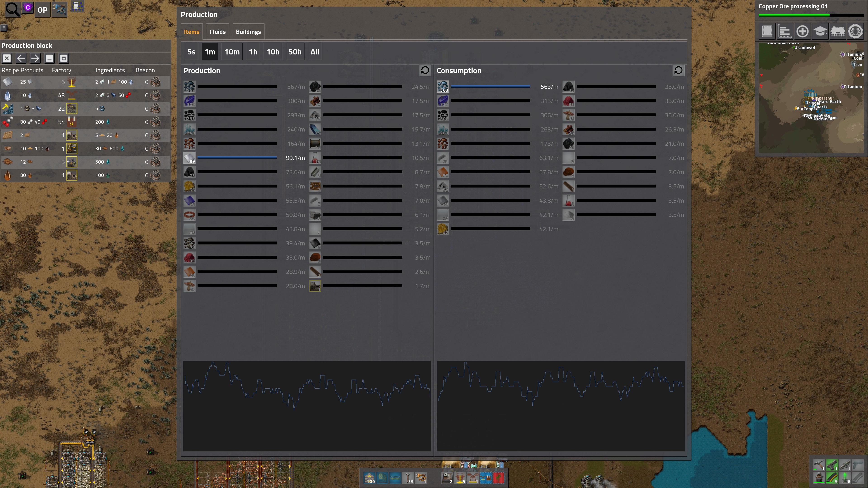Select the All time range
This screenshot has width=868, height=488.
315,52
